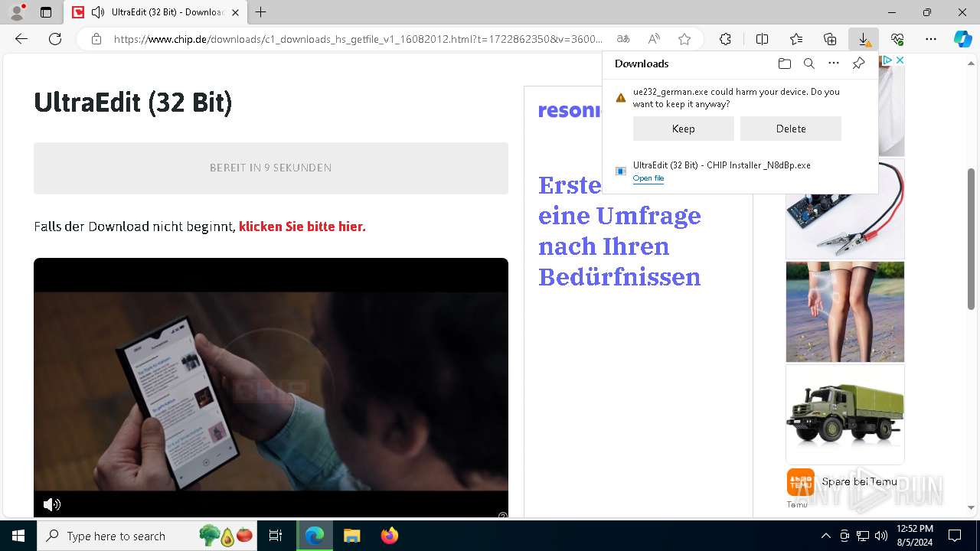Start Read aloud from address bar
This screenshot has height=551, width=980.
654,39
